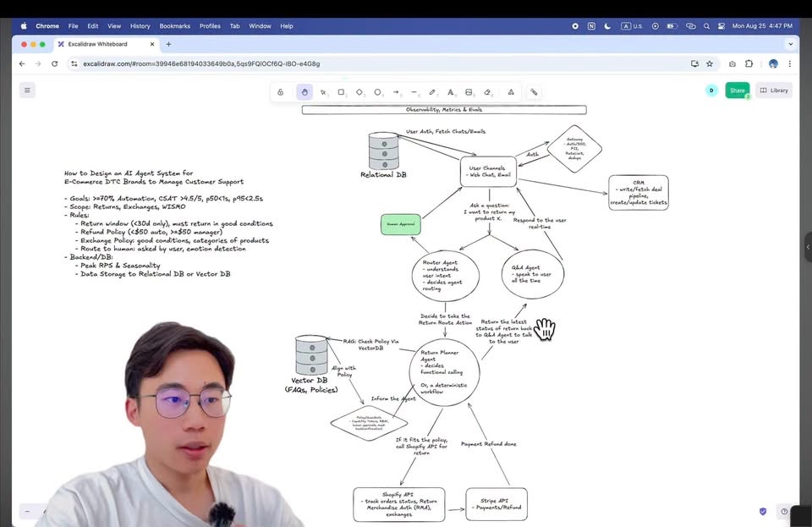Viewport: 812px width, 527px height.
Task: Open the Chrome three-dot menu
Action: pos(790,63)
